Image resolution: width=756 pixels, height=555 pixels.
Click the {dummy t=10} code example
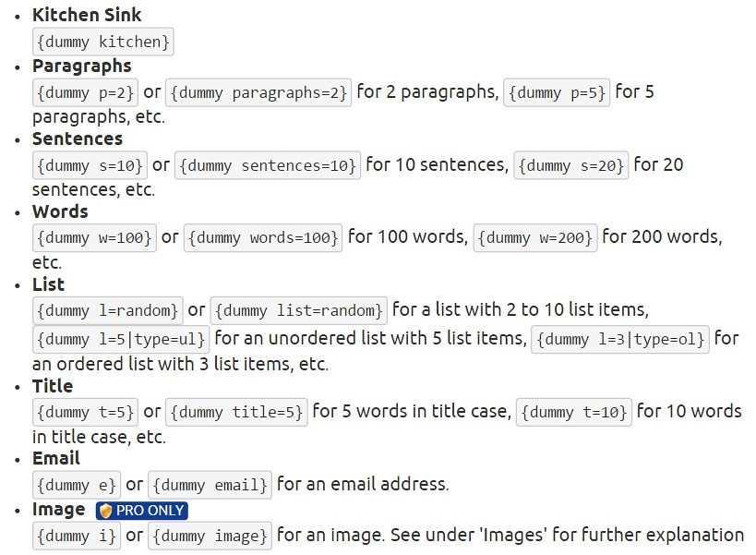(x=573, y=412)
